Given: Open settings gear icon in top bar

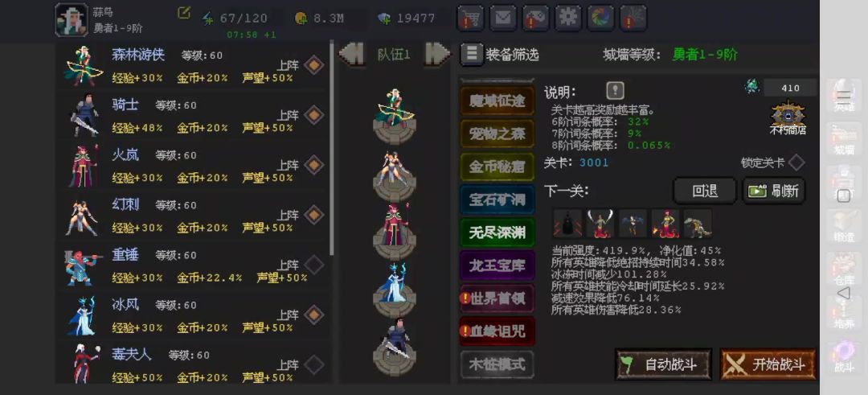Looking at the screenshot, I should click(568, 19).
